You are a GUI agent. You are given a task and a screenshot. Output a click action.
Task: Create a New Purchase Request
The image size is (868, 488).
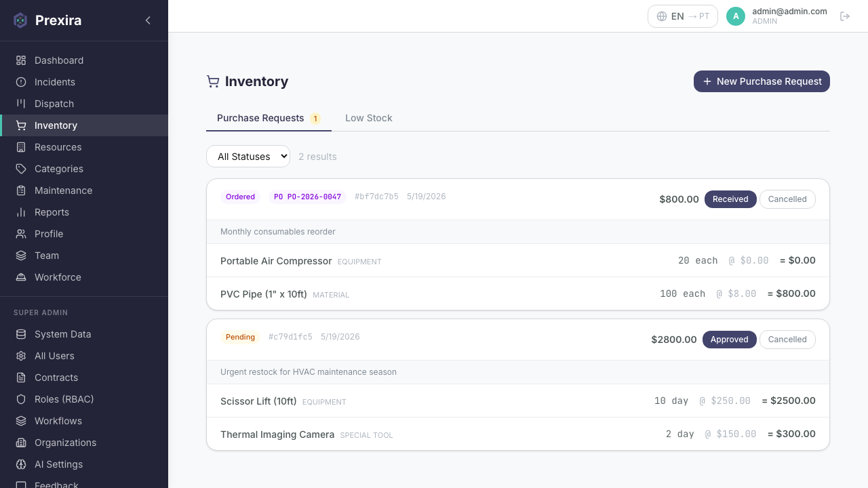coord(762,81)
